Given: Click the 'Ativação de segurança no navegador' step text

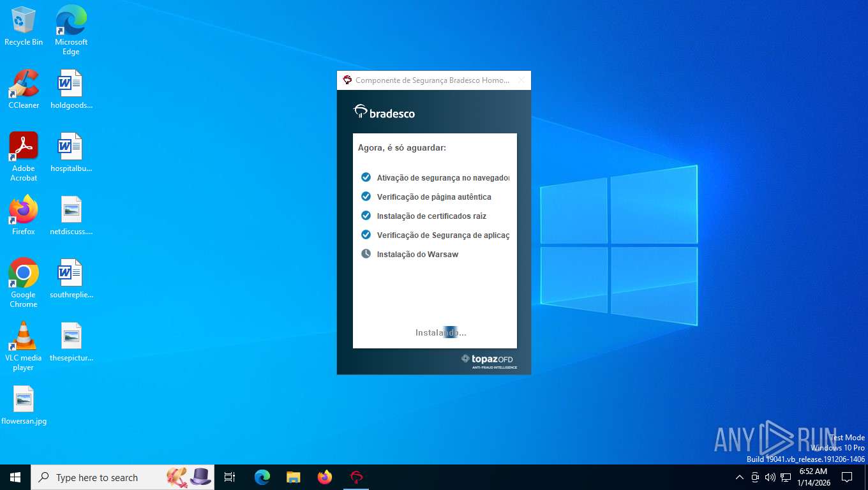Looking at the screenshot, I should tap(443, 178).
